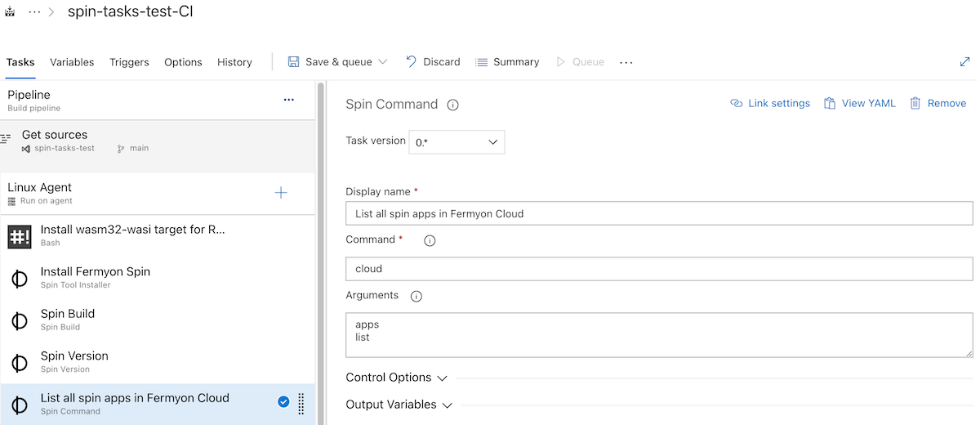This screenshot has height=425, width=980.
Task: Click the Summary list icon
Action: (x=482, y=62)
